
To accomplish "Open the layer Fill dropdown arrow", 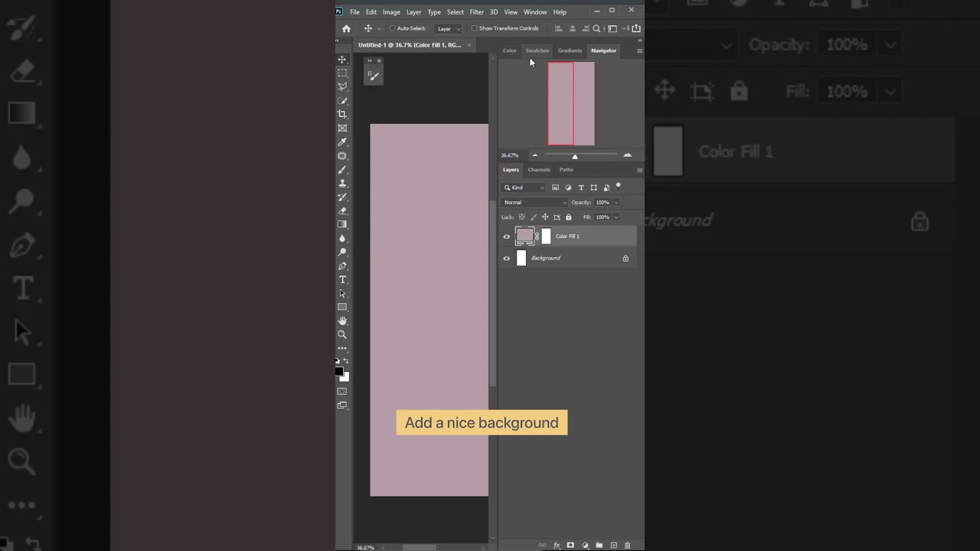I will [616, 217].
